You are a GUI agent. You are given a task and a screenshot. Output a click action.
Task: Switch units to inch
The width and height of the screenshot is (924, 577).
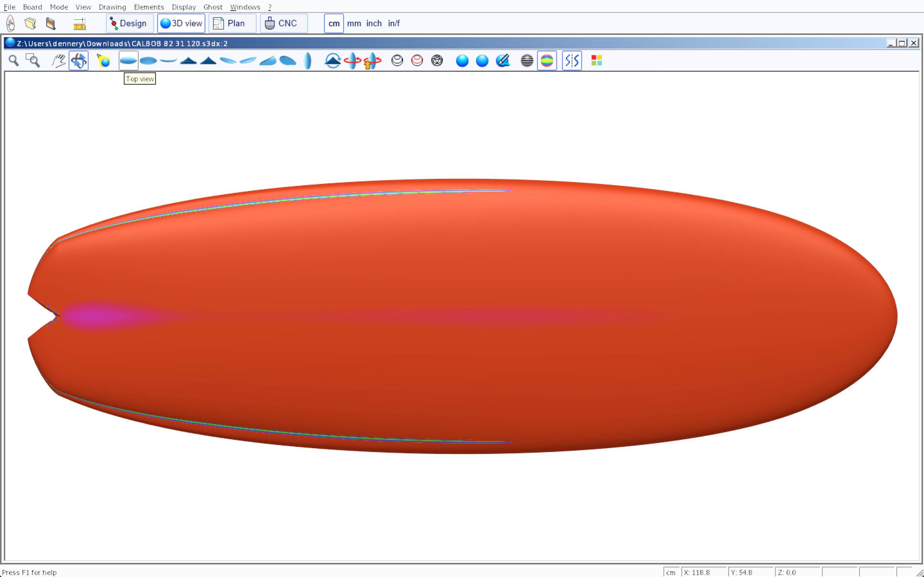(374, 23)
